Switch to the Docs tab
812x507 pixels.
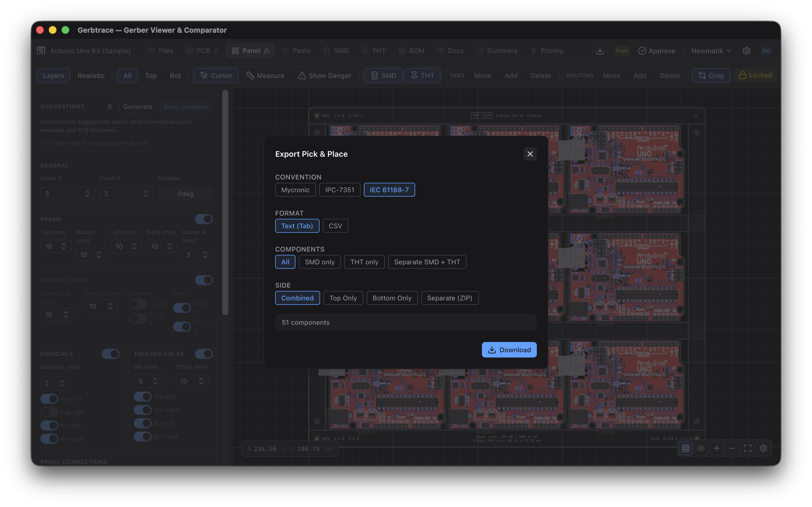click(x=451, y=51)
